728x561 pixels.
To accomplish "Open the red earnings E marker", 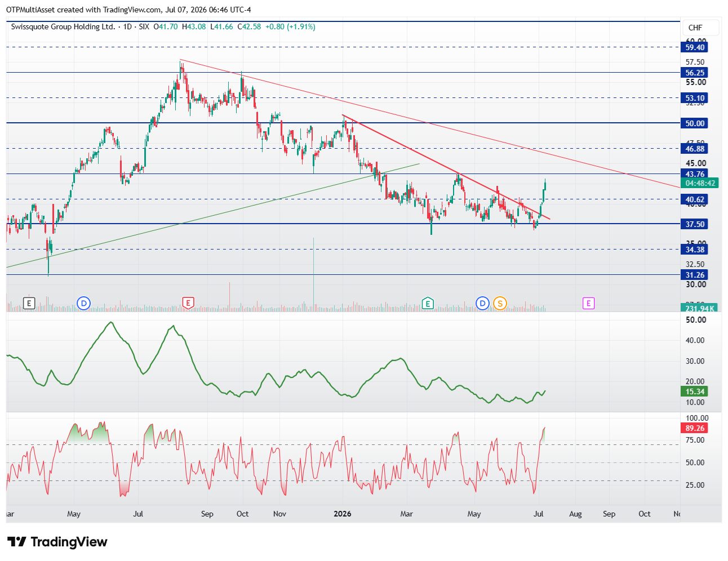I will 188,304.
